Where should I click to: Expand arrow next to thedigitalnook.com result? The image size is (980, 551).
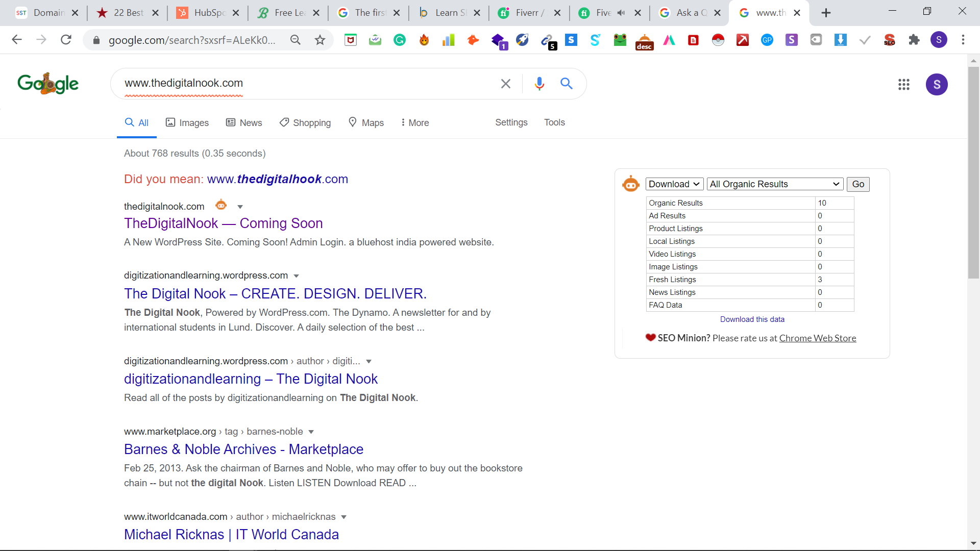point(240,207)
